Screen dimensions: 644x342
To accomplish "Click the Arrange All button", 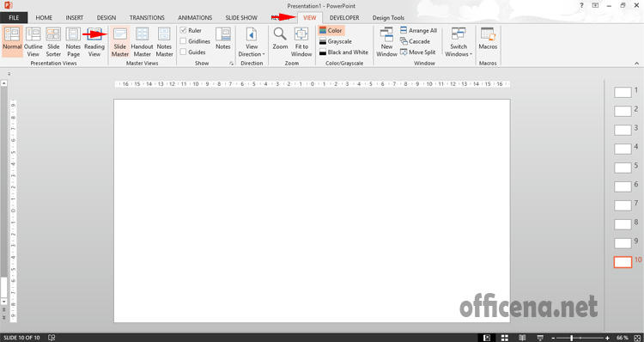I will click(418, 30).
